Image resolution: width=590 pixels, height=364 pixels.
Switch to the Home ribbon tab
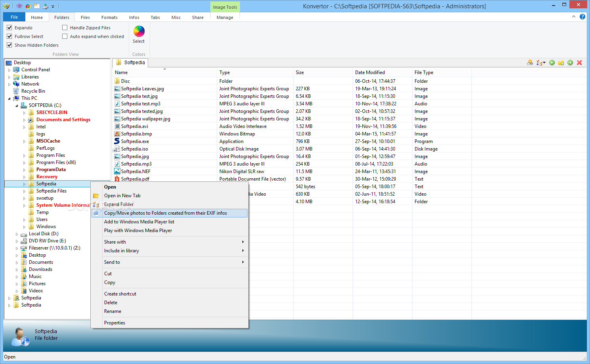[x=37, y=17]
